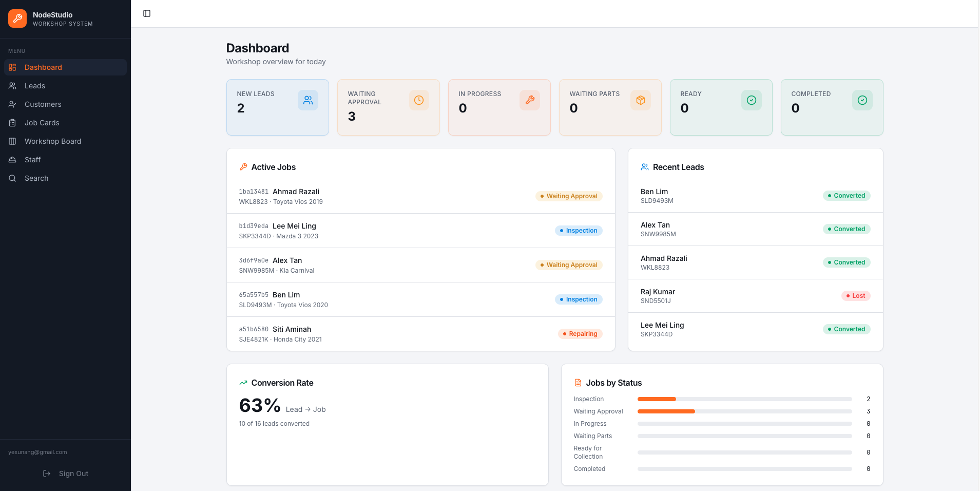980x491 pixels.
Task: Click the Ready checkmark circle icon
Action: 752,100
